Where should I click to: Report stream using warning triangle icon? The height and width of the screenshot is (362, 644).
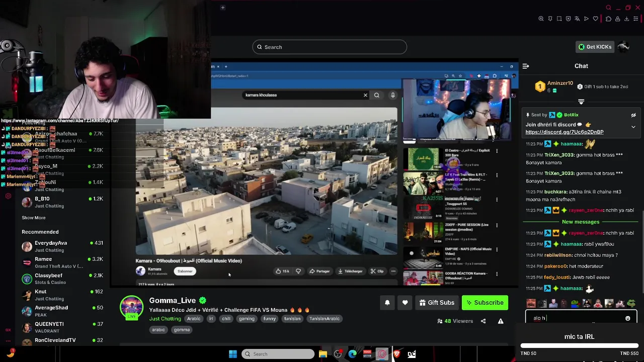pos(501,321)
